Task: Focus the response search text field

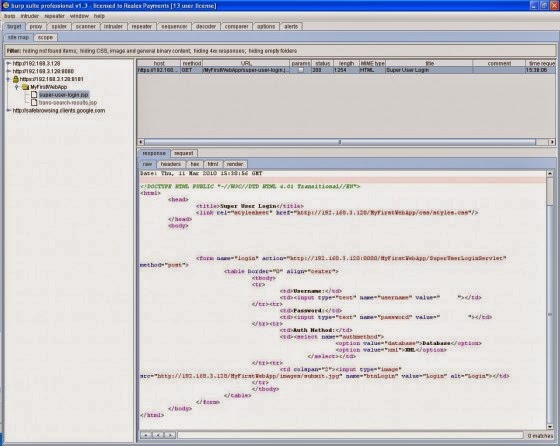Action: click(350, 435)
